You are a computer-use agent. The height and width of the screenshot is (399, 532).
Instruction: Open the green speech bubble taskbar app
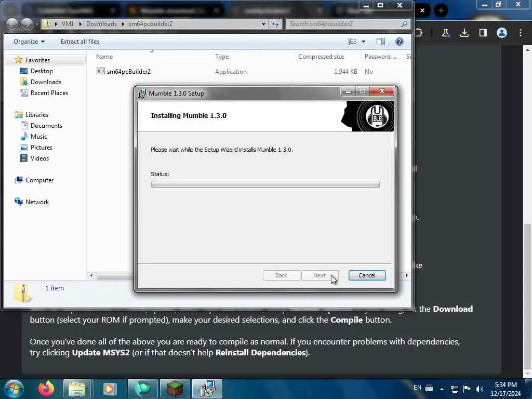tap(142, 389)
